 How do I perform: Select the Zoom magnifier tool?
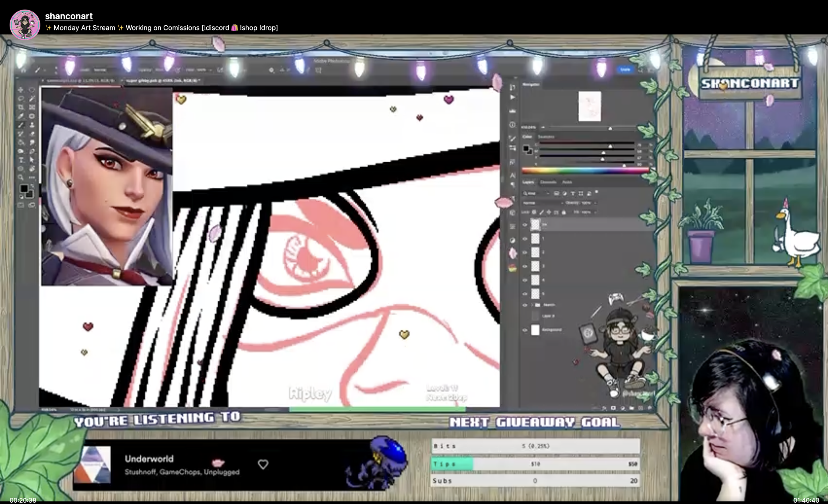click(21, 177)
